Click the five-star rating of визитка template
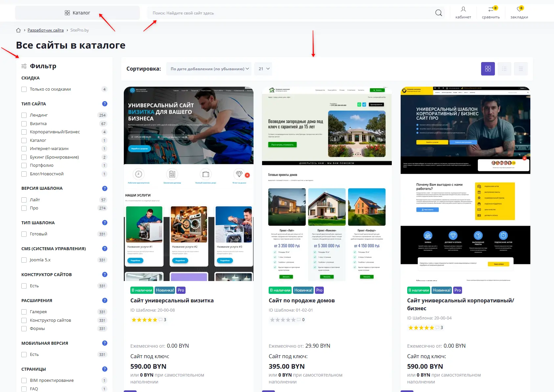The image size is (554, 392). point(144,320)
